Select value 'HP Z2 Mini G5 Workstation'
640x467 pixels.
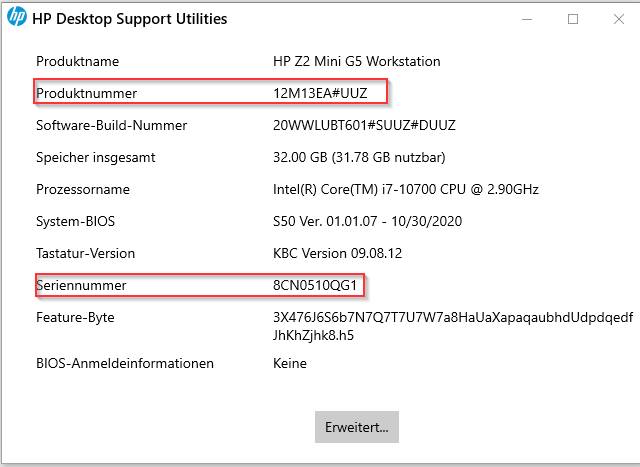click(357, 61)
